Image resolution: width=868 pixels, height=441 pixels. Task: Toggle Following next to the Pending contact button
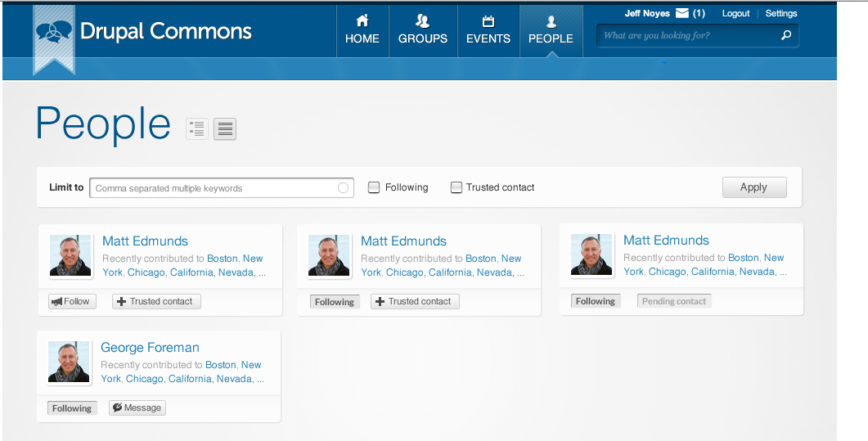click(596, 301)
